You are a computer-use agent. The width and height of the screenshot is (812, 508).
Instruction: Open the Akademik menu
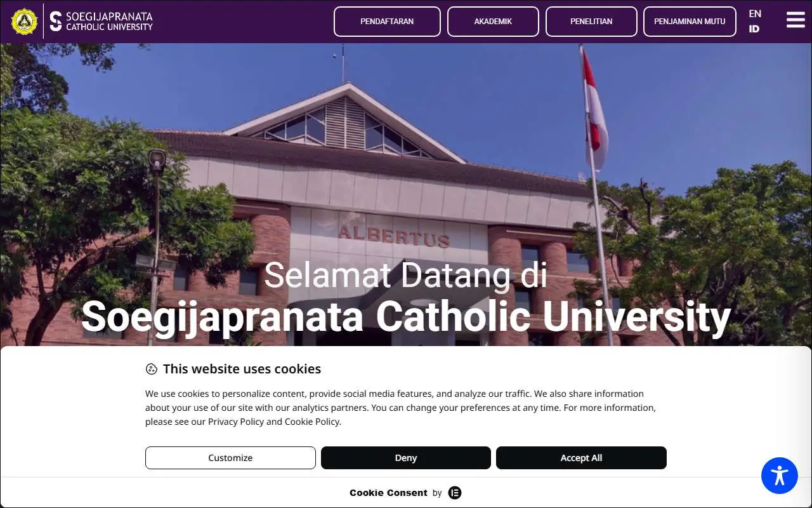(493, 22)
